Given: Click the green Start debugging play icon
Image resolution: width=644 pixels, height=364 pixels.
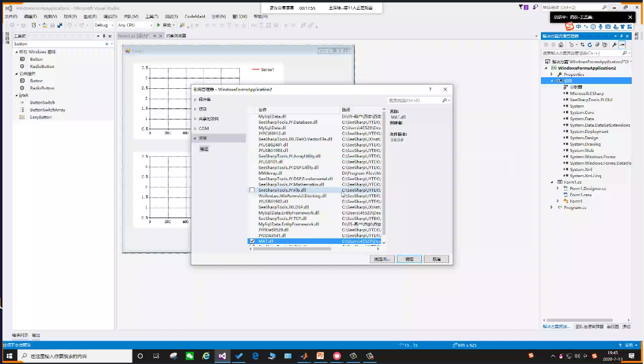Looking at the screenshot, I should [158, 25].
